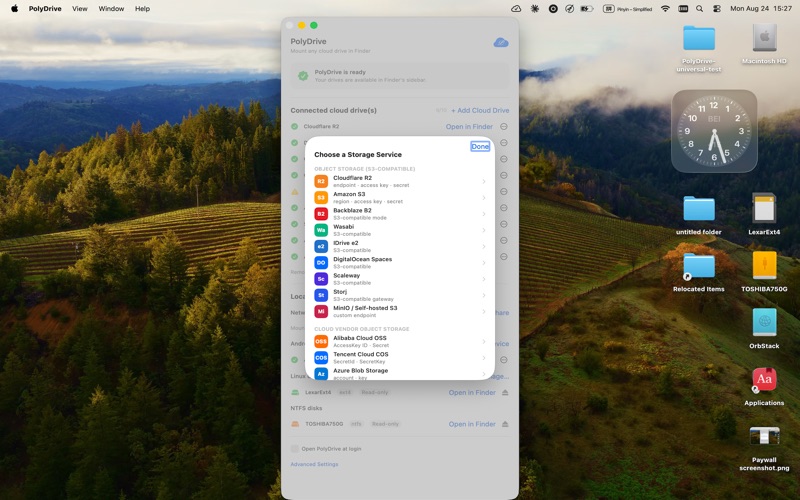Open Storj row chevron
Viewport: 800px width, 500px height.
click(484, 296)
